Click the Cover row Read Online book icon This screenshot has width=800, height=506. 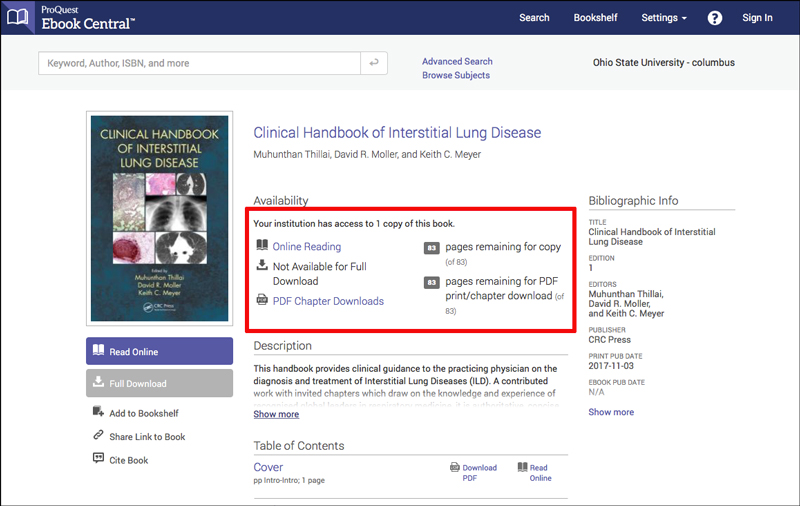click(x=522, y=467)
